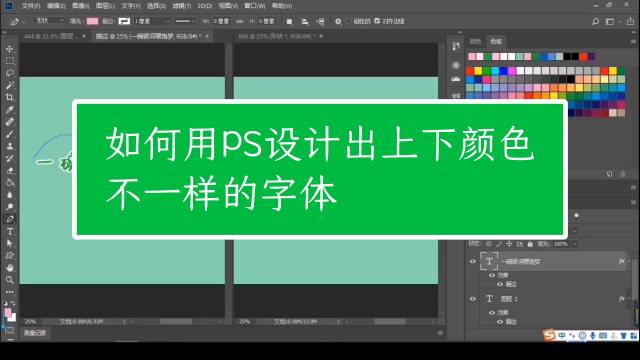Click the height H input field
Image resolution: width=640 pixels, height=360 pixels.
click(x=267, y=21)
